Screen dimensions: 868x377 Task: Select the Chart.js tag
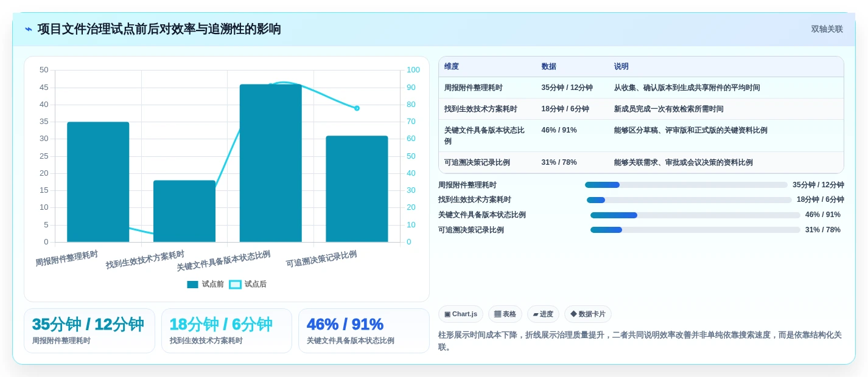click(x=461, y=314)
